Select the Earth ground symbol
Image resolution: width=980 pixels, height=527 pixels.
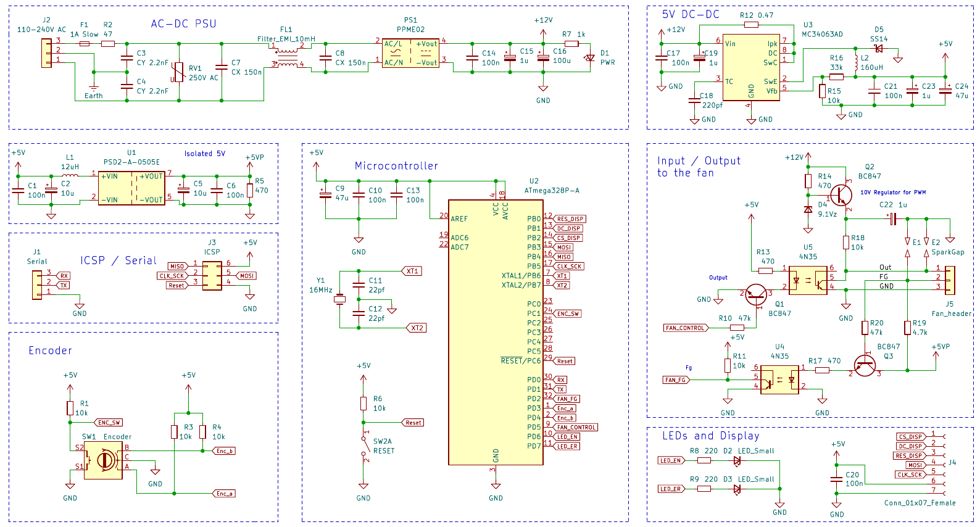coord(94,88)
